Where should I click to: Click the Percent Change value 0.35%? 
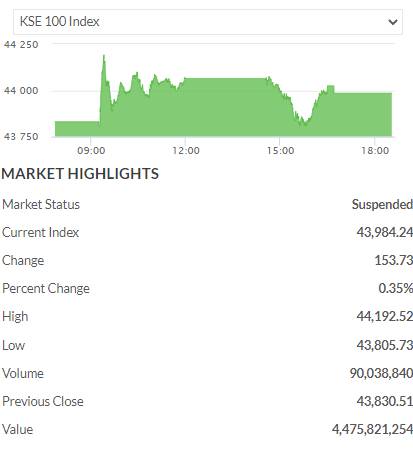(396, 288)
